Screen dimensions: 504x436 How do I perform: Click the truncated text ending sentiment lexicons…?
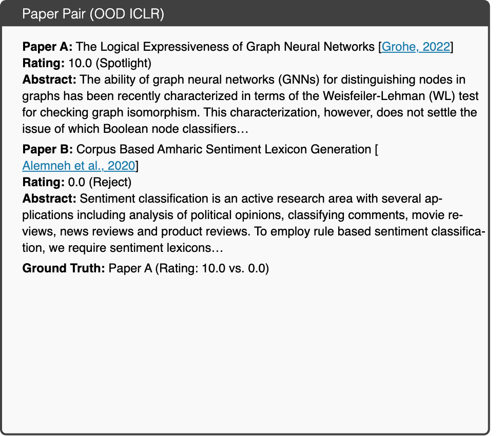[x=123, y=248]
